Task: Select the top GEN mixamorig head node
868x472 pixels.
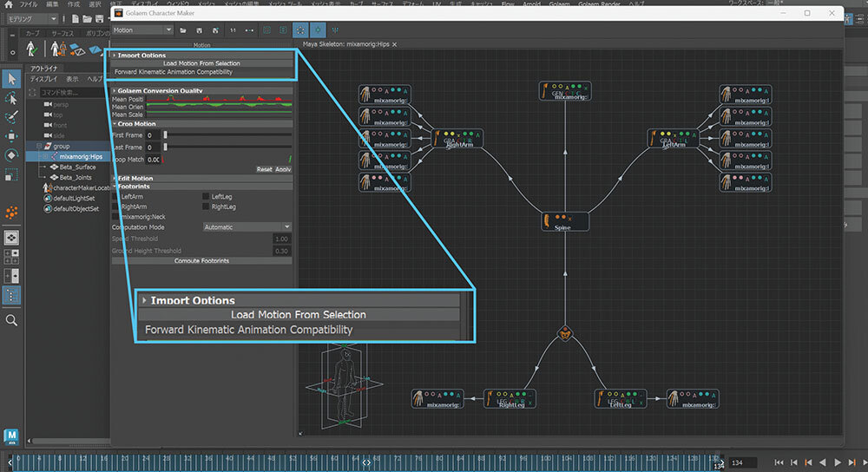Action: pyautogui.click(x=565, y=91)
